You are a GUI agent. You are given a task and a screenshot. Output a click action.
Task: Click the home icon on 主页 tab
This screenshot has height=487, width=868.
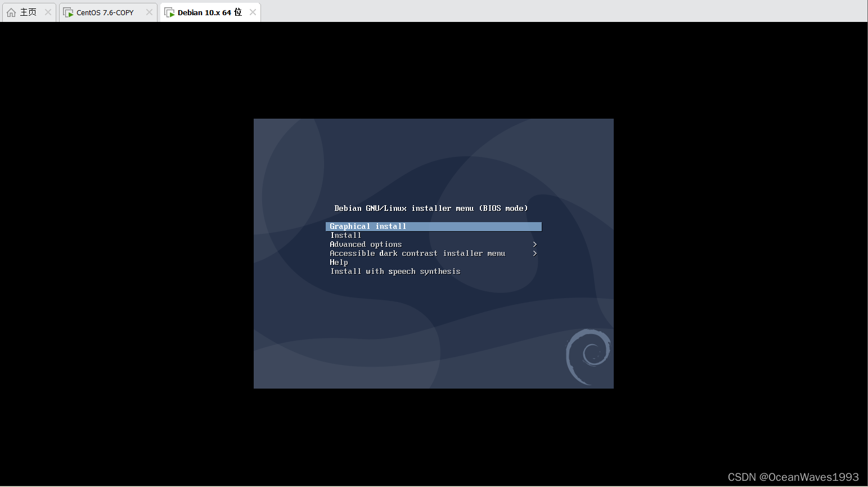[11, 12]
